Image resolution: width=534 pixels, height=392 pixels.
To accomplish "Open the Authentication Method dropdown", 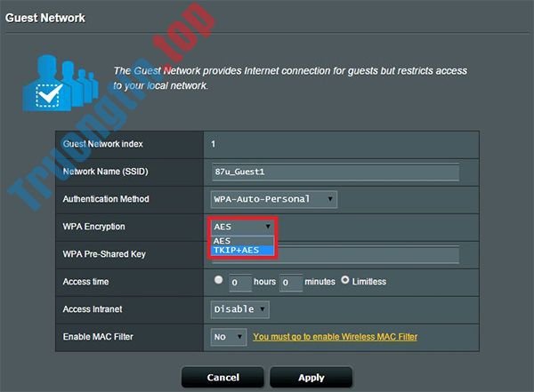I will pyautogui.click(x=274, y=199).
